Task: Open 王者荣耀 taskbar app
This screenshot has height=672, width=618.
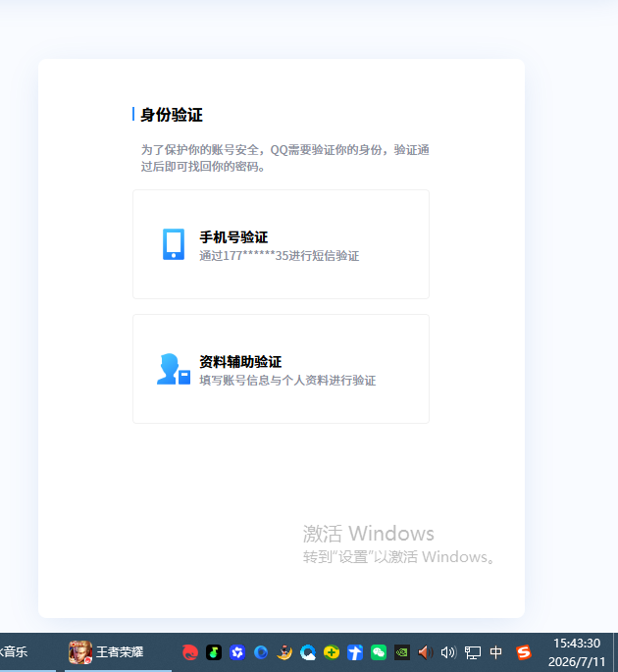Action: [118, 652]
